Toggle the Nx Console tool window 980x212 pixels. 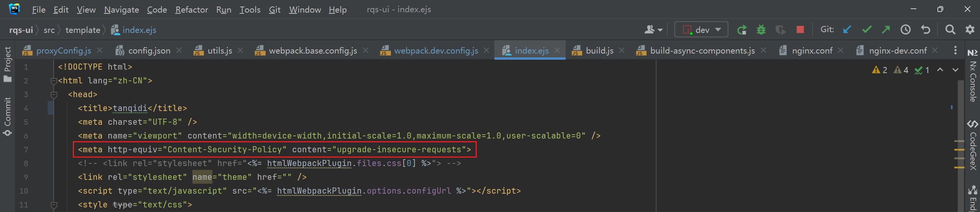973,76
